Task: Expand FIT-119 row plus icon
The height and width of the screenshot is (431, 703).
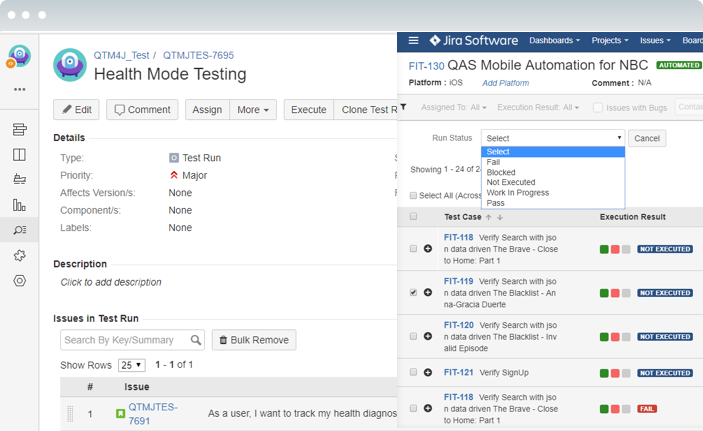Action: [x=428, y=292]
